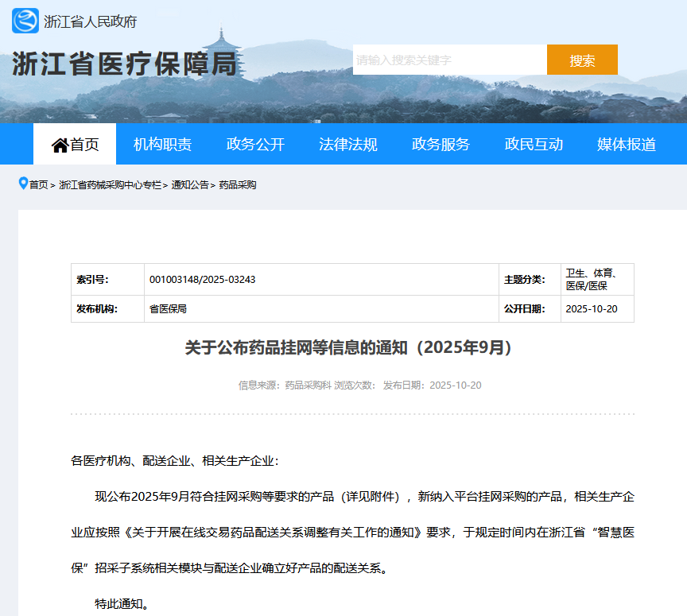Open the 政民互动 menu item
The image size is (687, 616).
[534, 145]
